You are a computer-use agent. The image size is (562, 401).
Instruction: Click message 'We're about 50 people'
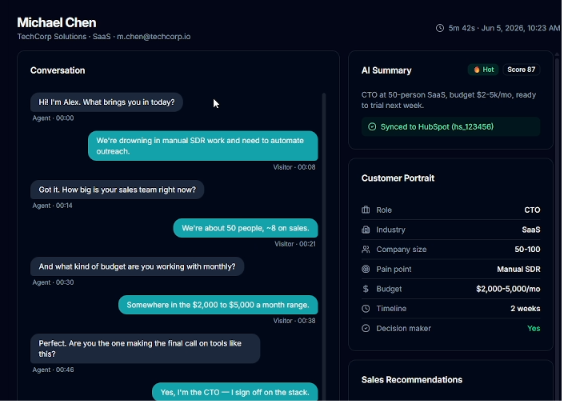pyautogui.click(x=246, y=228)
